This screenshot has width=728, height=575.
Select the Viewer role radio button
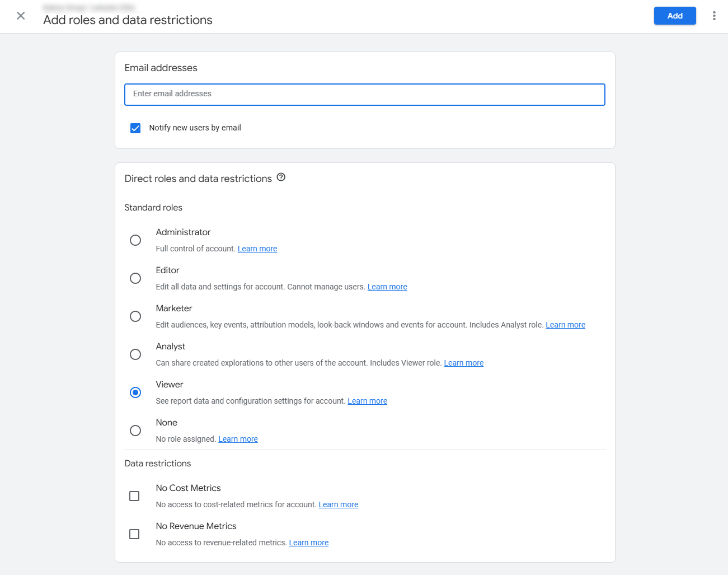tap(135, 392)
